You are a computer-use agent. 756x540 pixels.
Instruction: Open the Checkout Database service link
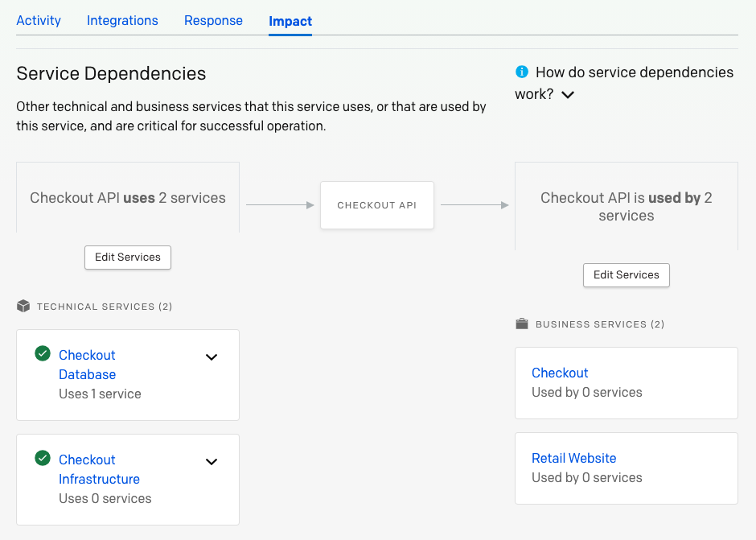(87, 365)
